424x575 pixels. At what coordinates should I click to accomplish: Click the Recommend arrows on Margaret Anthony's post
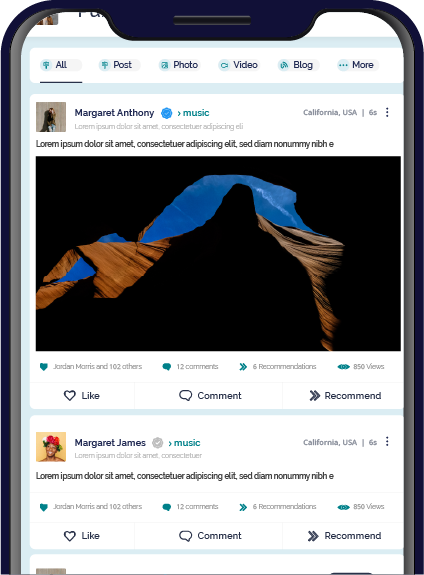point(314,395)
